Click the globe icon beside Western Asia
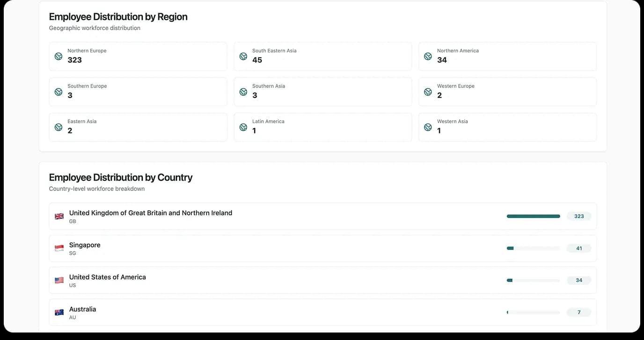The width and height of the screenshot is (644, 340). [x=428, y=127]
